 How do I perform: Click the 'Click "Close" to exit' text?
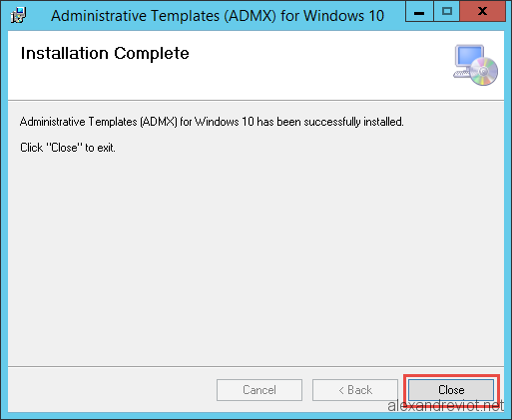click(x=68, y=148)
